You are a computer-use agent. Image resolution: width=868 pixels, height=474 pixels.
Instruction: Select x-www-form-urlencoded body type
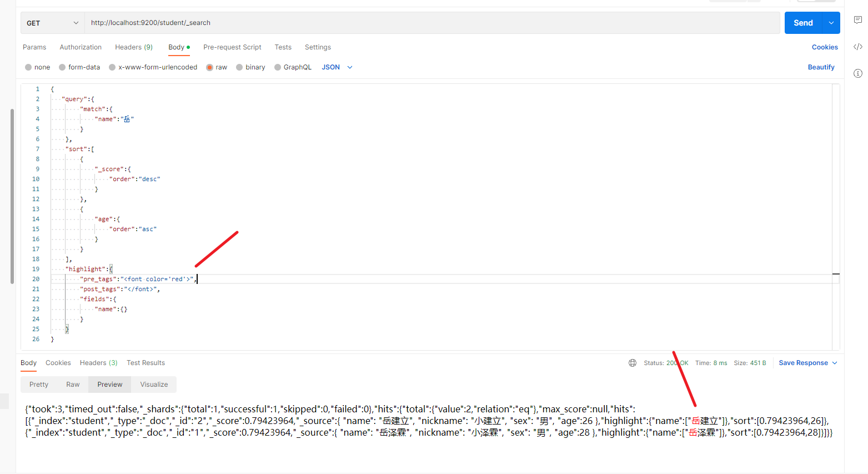tap(153, 67)
